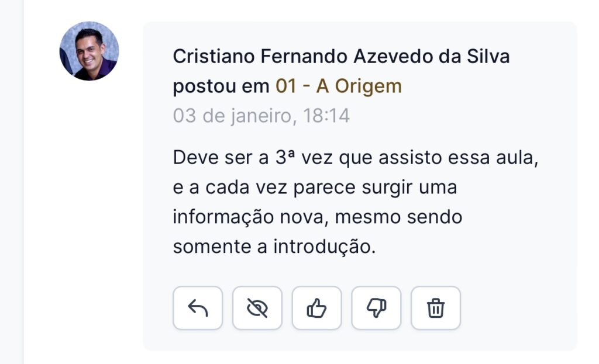Dislike the comment with thumbs down
Viewport: 599px width, 364px height.
click(x=376, y=308)
